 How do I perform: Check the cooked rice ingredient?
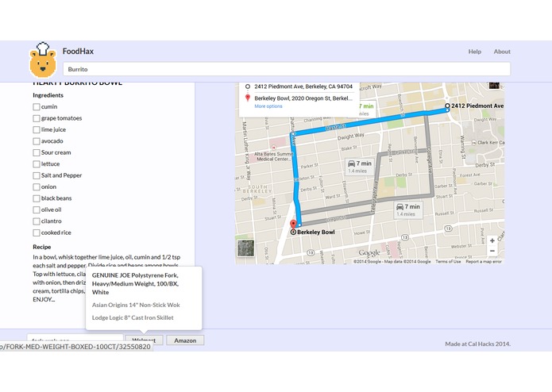37,233
